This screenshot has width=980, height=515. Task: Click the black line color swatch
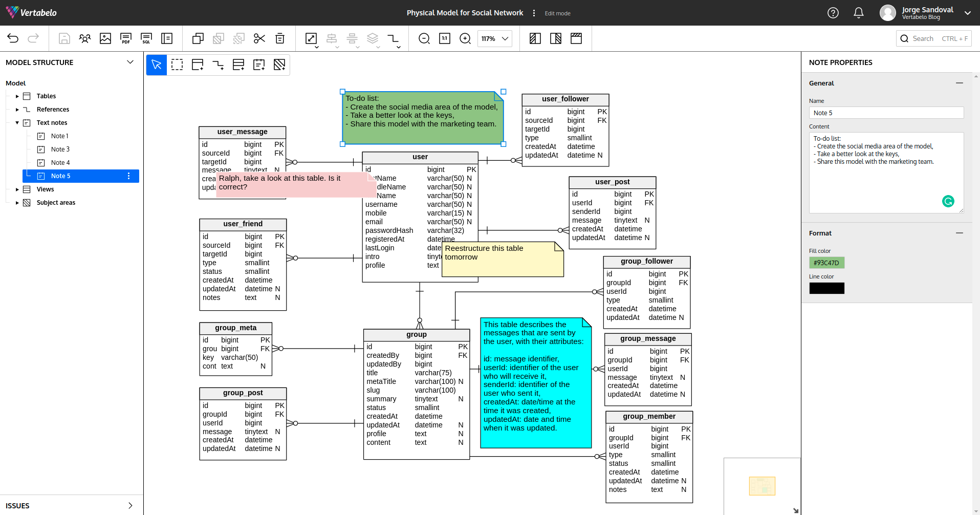click(827, 288)
